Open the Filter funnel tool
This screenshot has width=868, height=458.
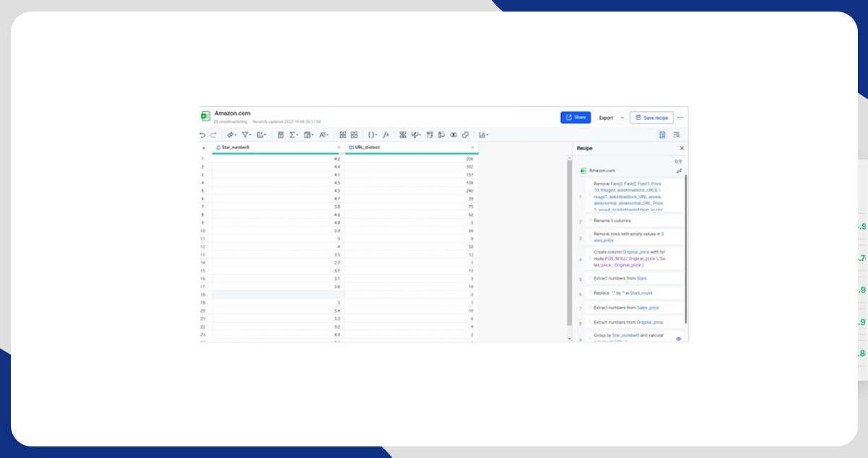[x=246, y=135]
